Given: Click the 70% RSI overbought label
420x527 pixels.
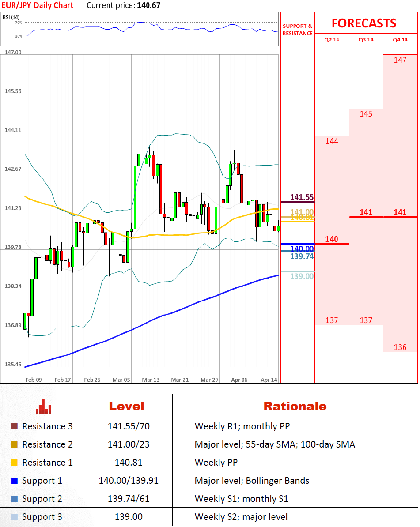Looking at the screenshot, I should 19,23.
